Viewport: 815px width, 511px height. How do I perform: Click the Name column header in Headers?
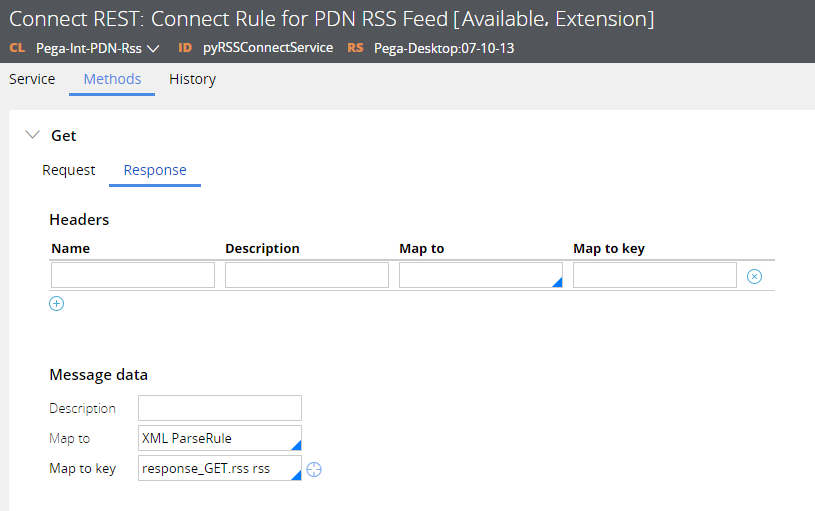71,248
